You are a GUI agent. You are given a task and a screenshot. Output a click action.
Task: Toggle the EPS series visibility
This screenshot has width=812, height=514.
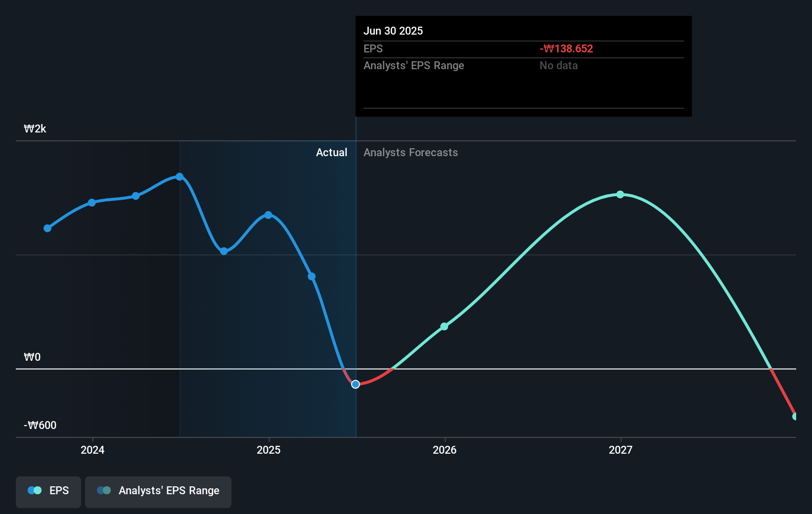tap(48, 491)
